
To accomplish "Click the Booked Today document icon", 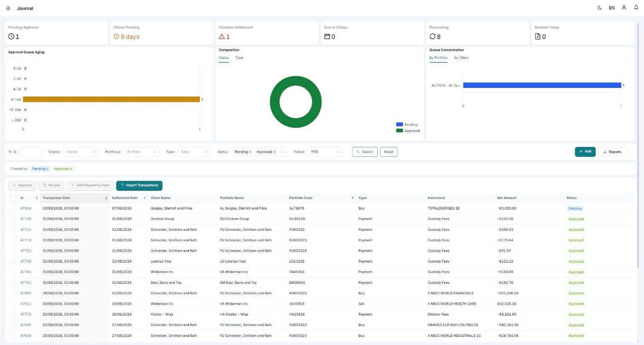I will click(538, 36).
